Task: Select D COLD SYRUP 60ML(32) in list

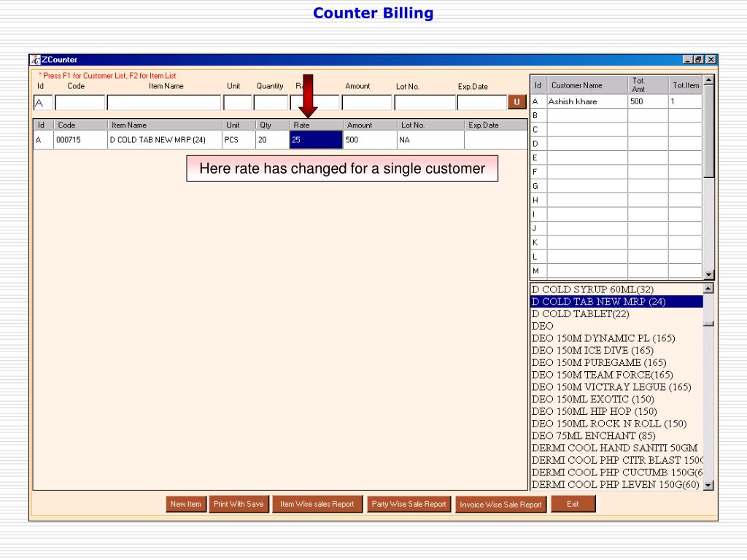Action: [x=616, y=289]
